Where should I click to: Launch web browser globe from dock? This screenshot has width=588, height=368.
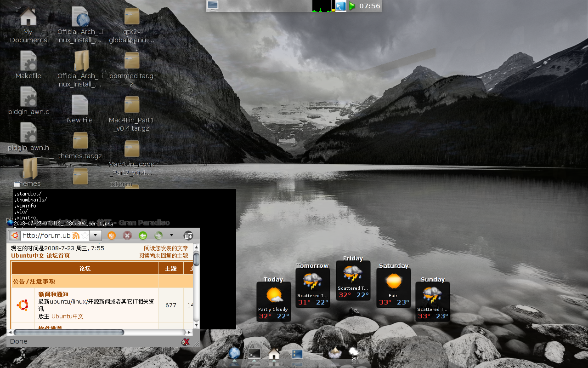coord(234,353)
